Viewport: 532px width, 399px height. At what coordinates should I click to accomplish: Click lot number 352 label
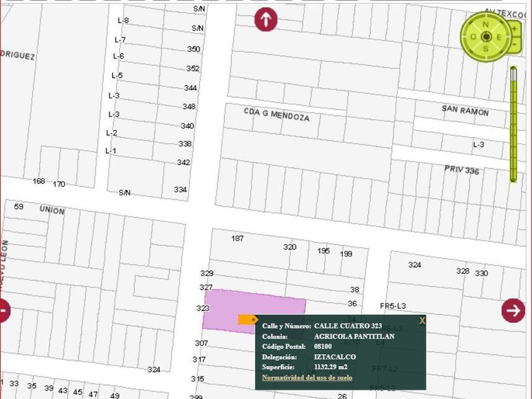click(193, 68)
